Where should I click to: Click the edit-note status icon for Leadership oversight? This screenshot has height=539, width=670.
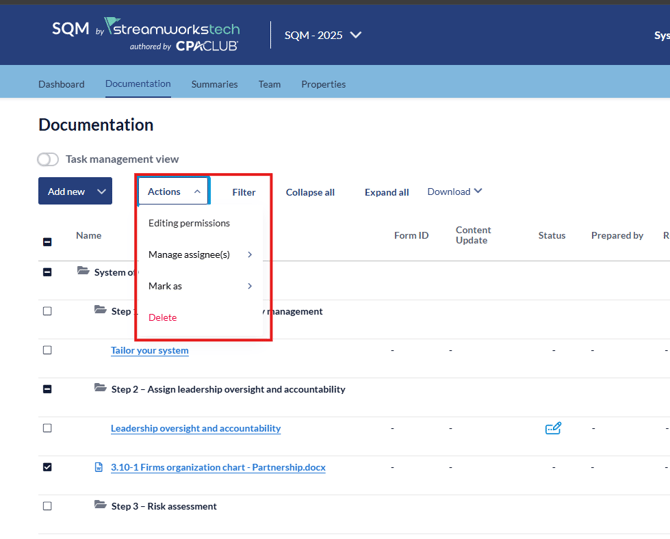pos(553,428)
